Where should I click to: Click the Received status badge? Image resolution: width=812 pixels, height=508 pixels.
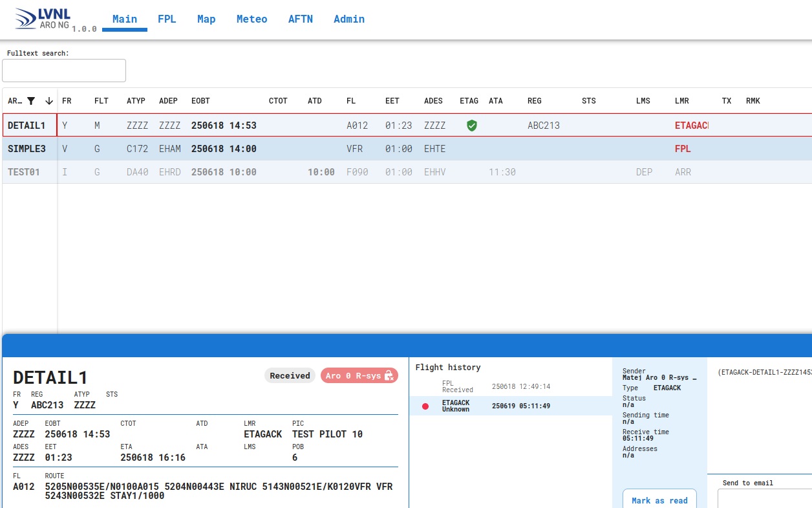click(x=290, y=375)
